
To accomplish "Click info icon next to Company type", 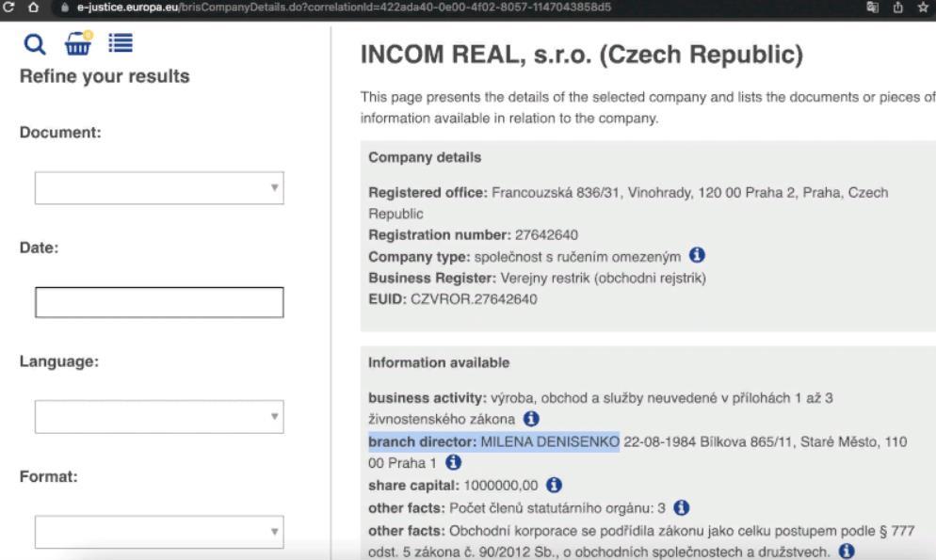I will [697, 255].
